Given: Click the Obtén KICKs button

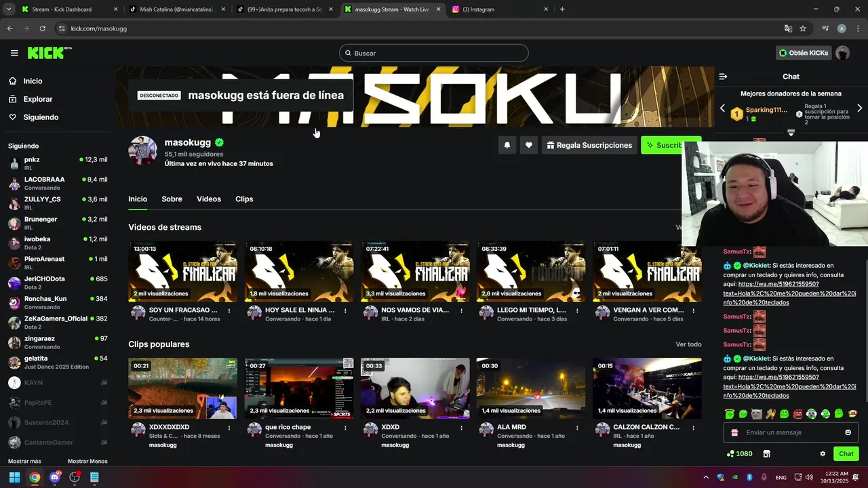Looking at the screenshot, I should (804, 53).
